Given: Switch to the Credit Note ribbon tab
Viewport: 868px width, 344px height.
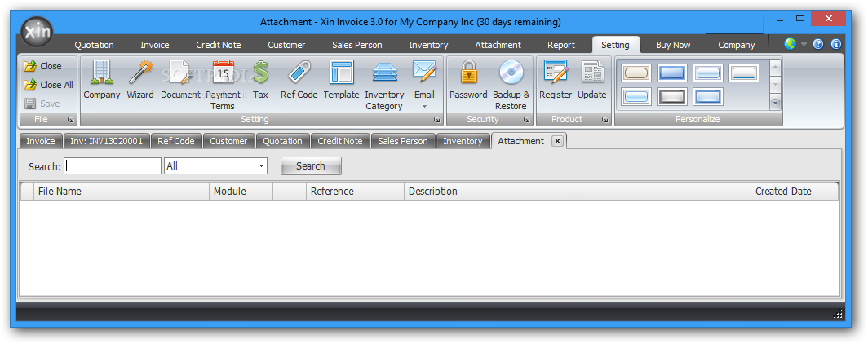Looking at the screenshot, I should point(219,45).
